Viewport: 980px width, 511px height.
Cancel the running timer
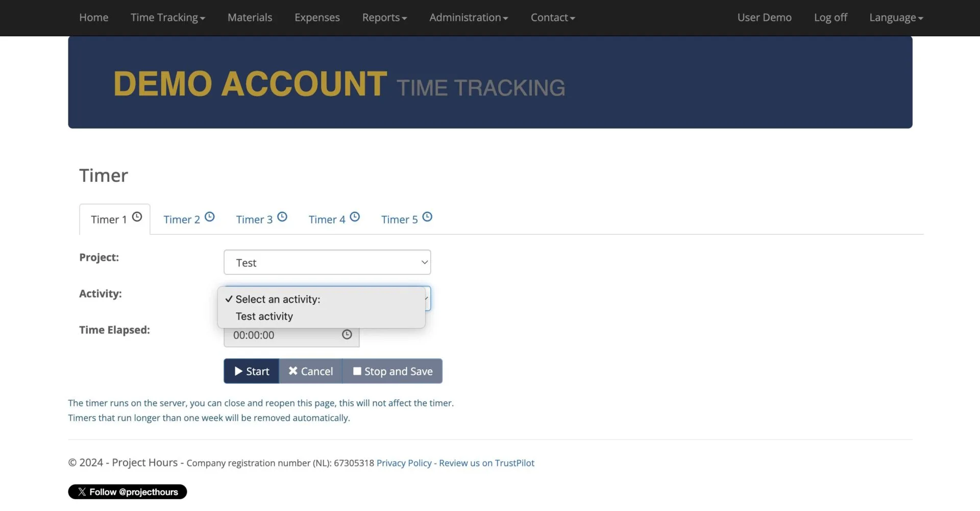[x=310, y=371]
